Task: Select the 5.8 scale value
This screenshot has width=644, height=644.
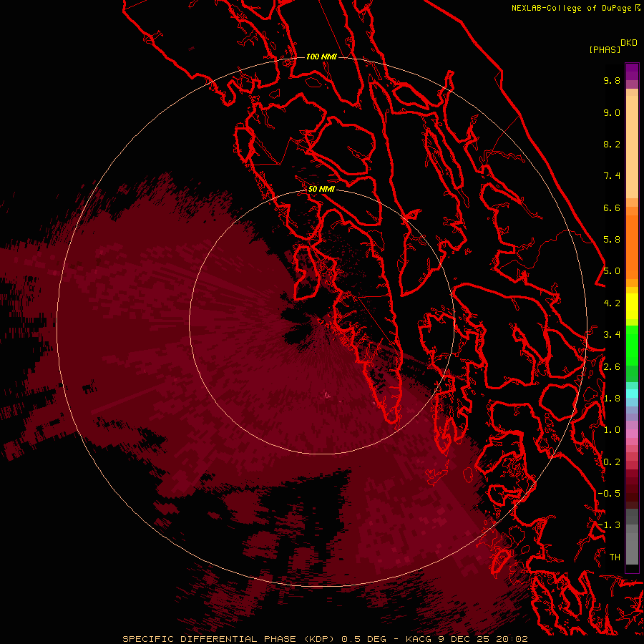Action: [x=612, y=240]
